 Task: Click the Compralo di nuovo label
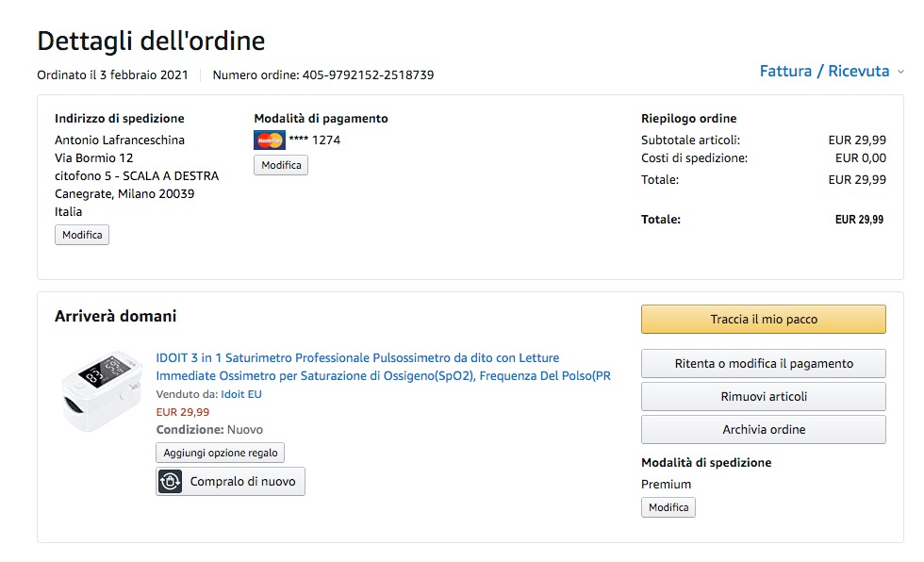[x=242, y=482]
